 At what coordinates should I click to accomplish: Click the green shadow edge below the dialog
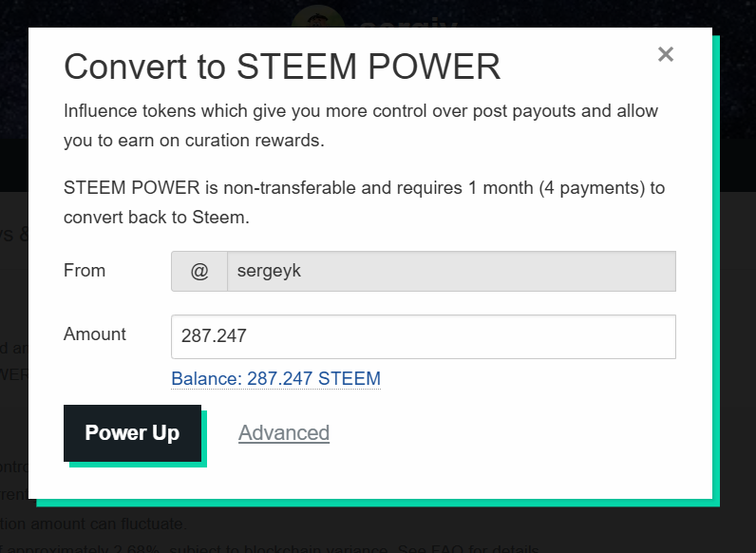click(x=378, y=503)
